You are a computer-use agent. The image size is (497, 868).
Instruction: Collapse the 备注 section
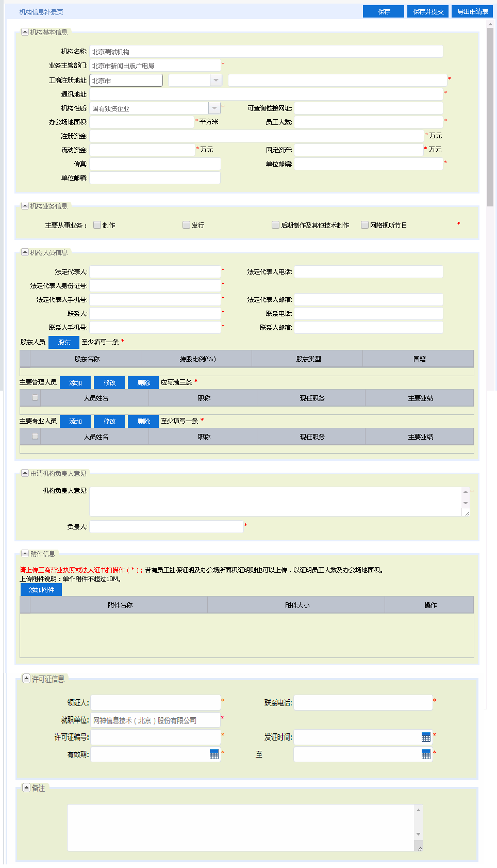(x=26, y=787)
